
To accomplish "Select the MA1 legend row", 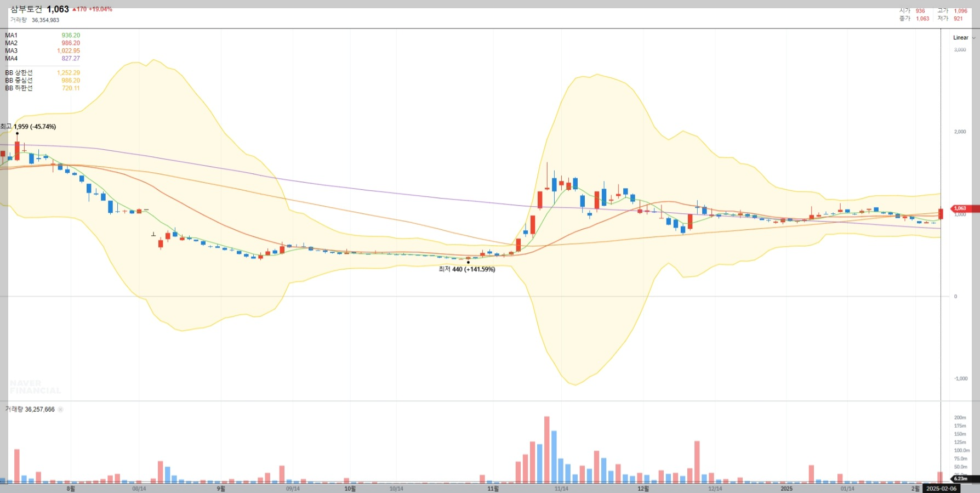I will (42, 35).
